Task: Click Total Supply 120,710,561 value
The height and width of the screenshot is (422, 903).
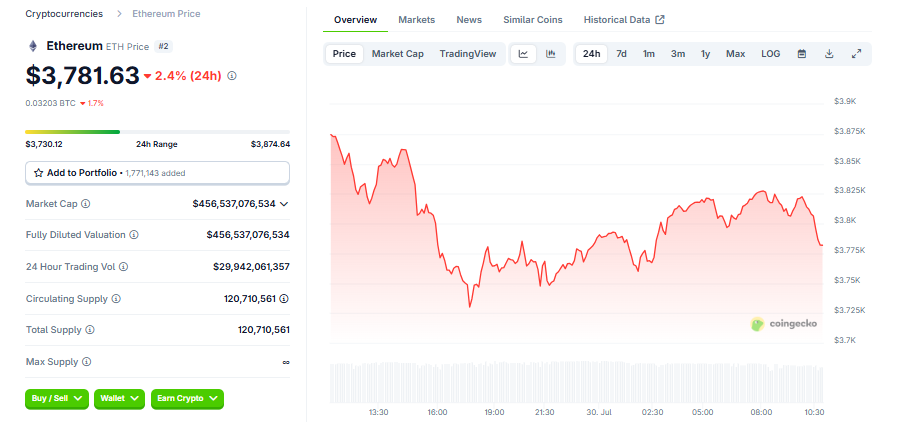Action: (x=264, y=330)
